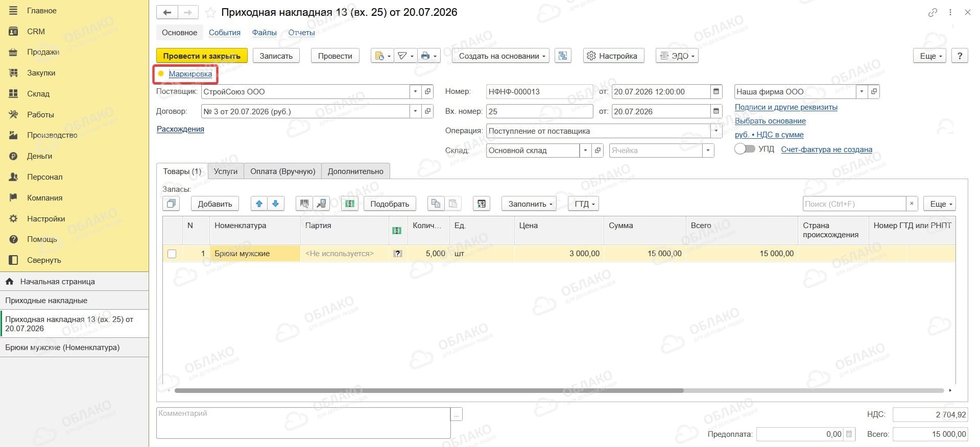980x447 pixels.
Task: Open the Маркировка link
Action: coord(190,74)
